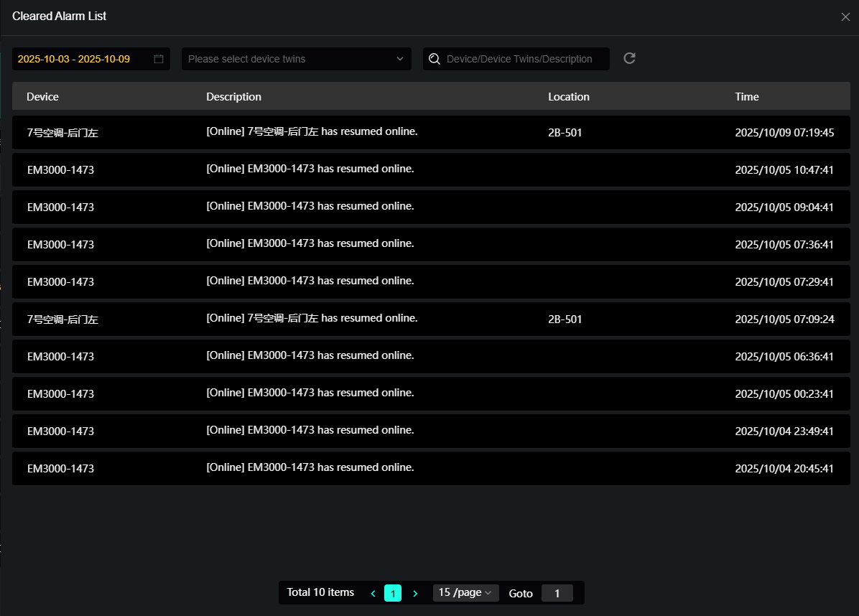Click the Goto page input field

point(557,593)
